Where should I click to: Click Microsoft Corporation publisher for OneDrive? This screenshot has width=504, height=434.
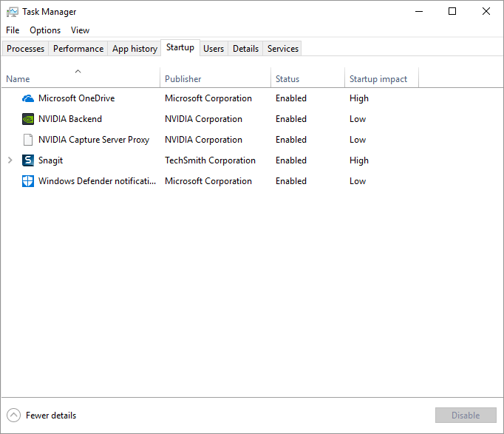coord(208,98)
